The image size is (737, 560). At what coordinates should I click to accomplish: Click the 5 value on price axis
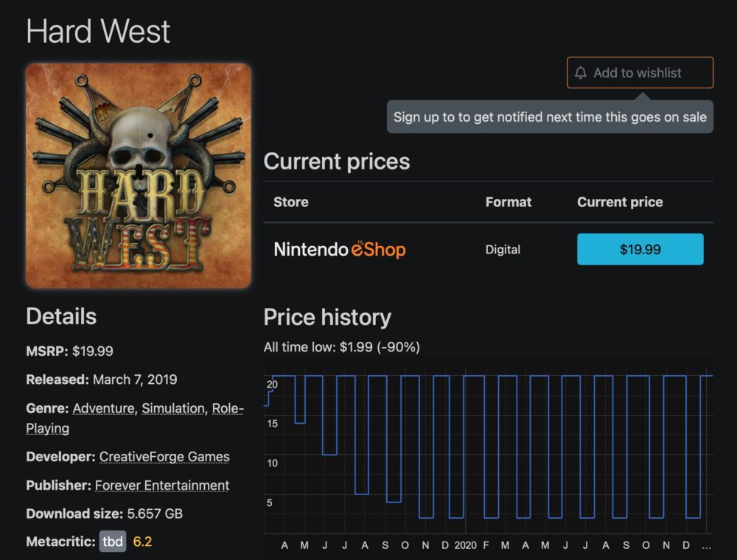point(269,503)
